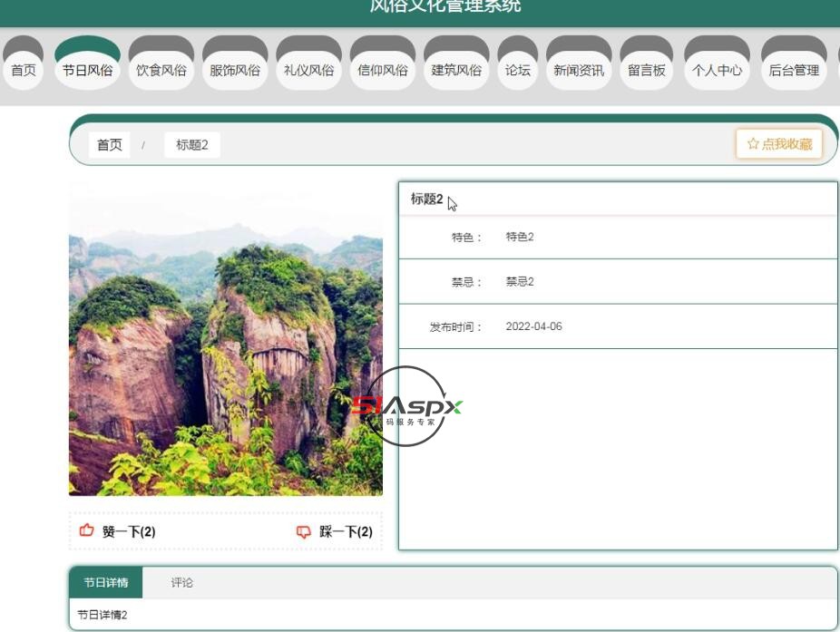Viewport: 840px width, 632px height.
Task: Click the 标题2 heading in the detail panel
Action: coord(426,199)
